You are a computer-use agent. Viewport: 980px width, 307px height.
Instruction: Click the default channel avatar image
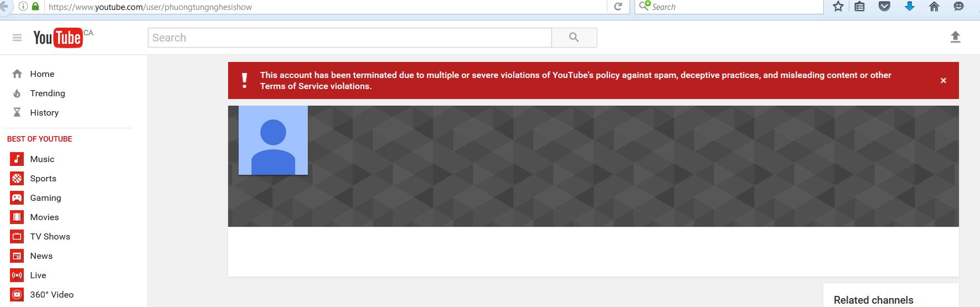(x=273, y=141)
